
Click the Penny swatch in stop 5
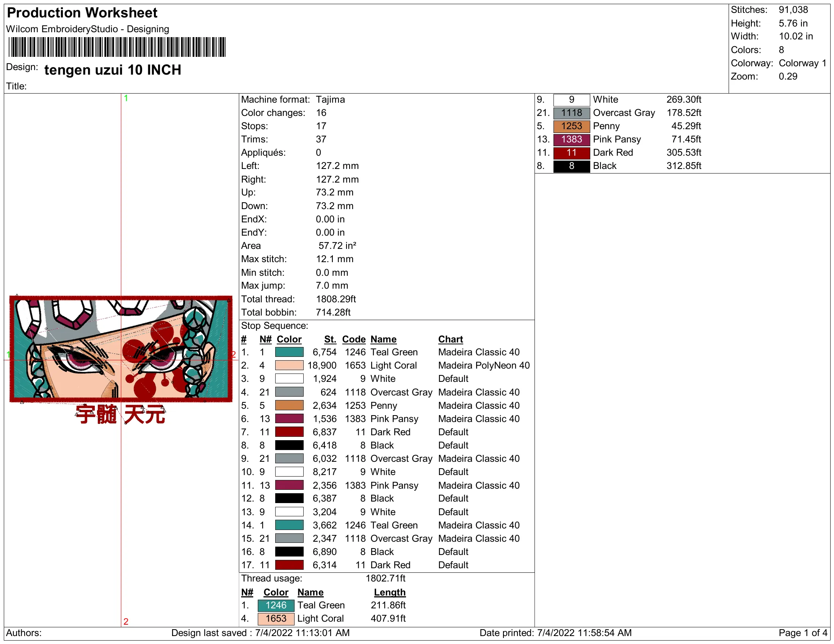290,406
